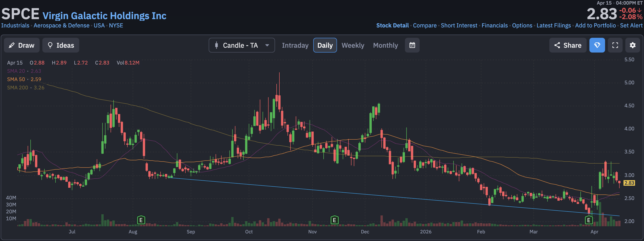Click the late-March earnings E marker
644x241 pixels.
click(589, 220)
